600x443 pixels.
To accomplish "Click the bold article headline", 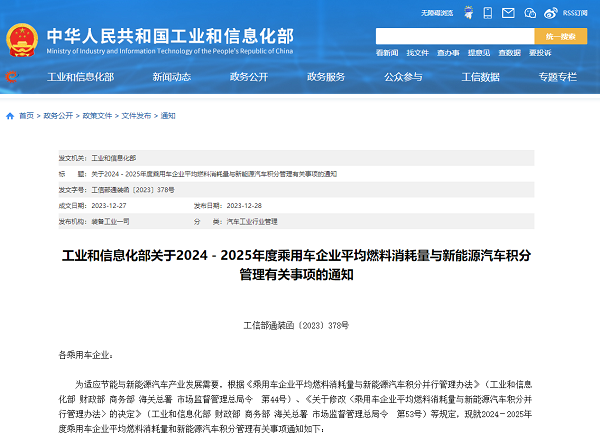I will [x=297, y=265].
